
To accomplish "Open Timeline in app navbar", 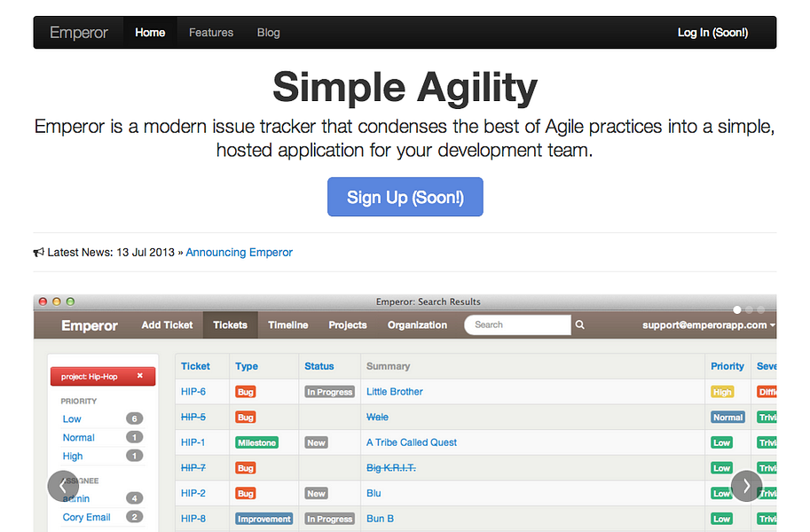I will coord(287,325).
